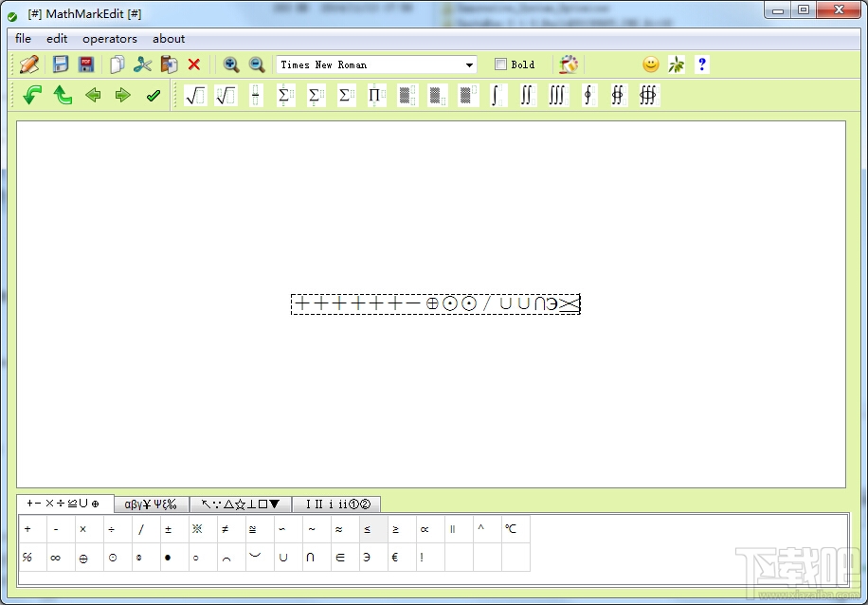Toggle the Bold checkbox

500,64
